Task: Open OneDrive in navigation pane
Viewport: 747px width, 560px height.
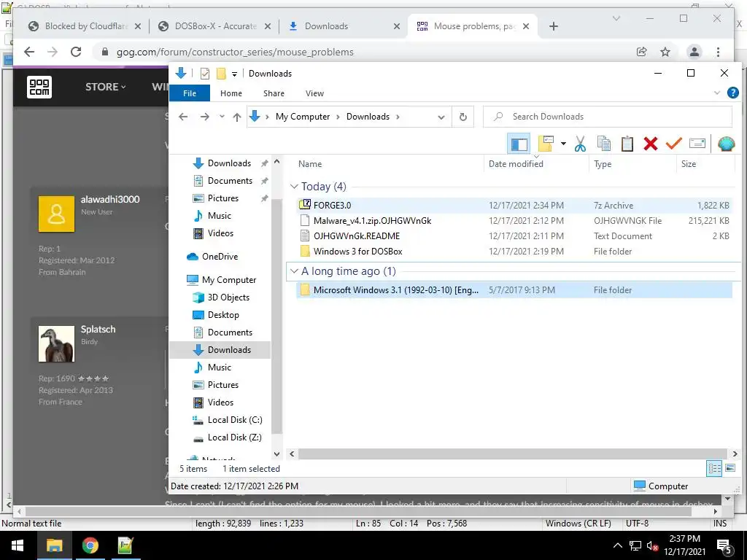Action: pyautogui.click(x=220, y=257)
